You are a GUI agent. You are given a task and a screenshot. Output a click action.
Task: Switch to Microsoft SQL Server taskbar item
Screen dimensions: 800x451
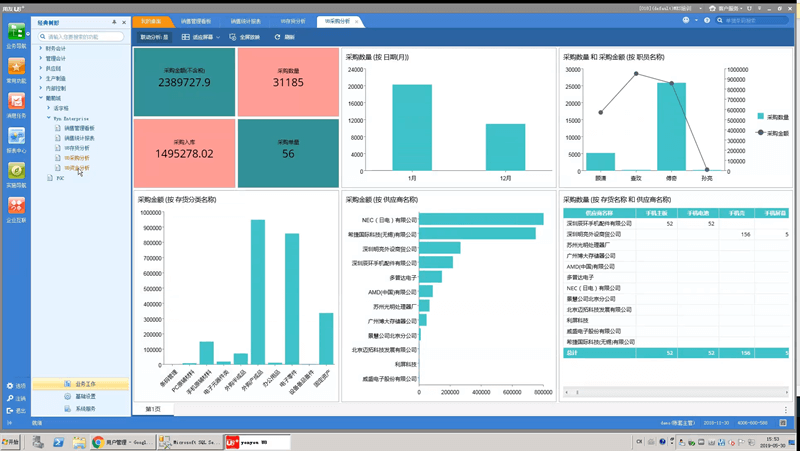(190, 442)
